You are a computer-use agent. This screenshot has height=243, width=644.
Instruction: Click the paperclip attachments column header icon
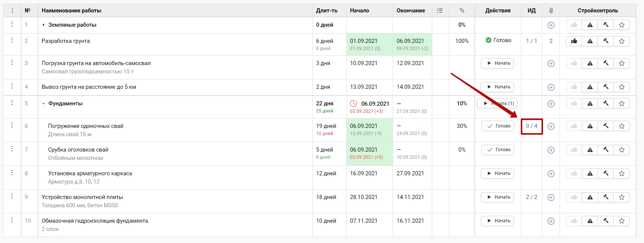pos(551,11)
